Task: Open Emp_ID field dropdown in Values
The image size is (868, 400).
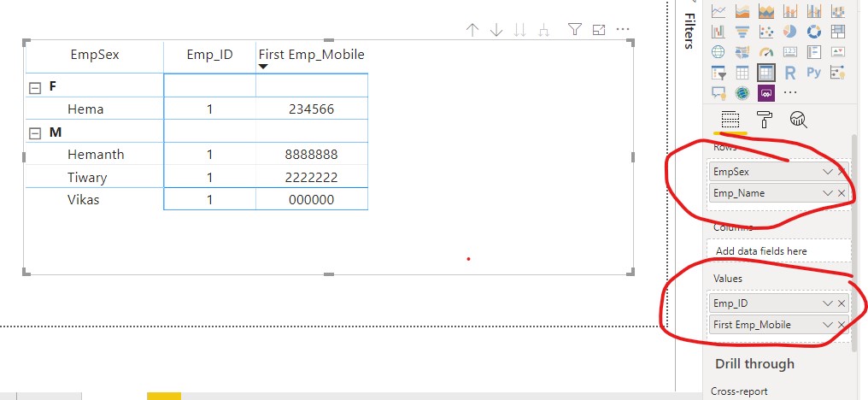Action: (x=828, y=303)
